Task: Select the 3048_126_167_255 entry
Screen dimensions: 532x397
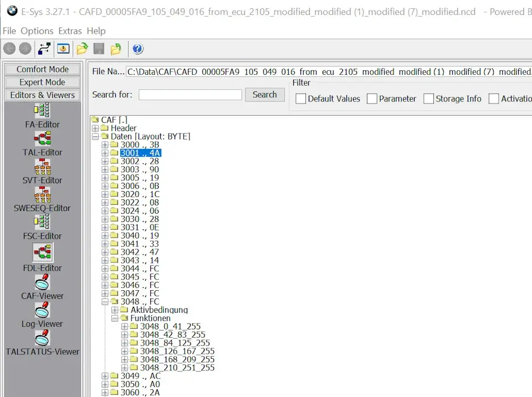Action: pyautogui.click(x=177, y=351)
